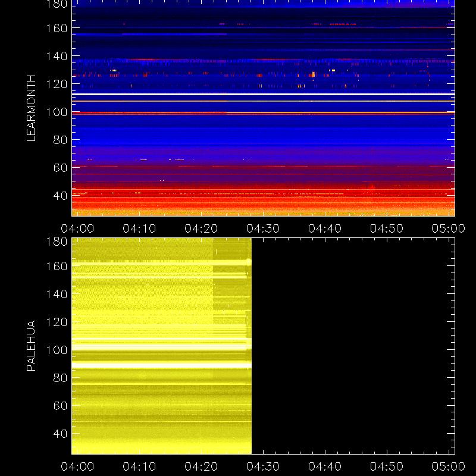The height and width of the screenshot is (476, 476).
Task: Click the 04:40 time label under Palehua plot
Action: 325,466
